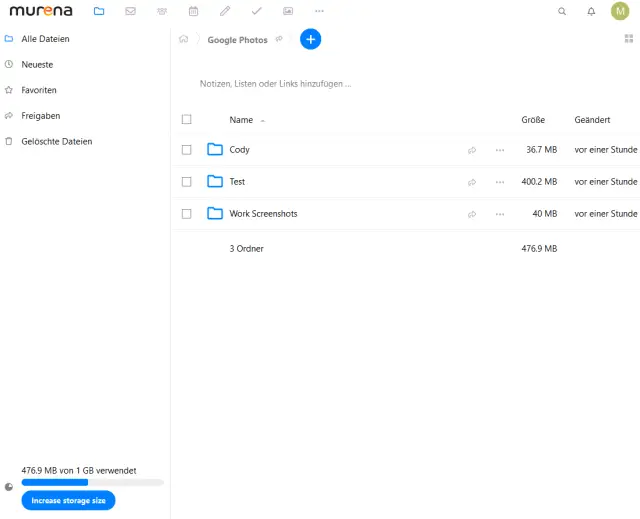640x519 pixels.
Task: Open the Tasks checkmark icon
Action: click(x=257, y=11)
